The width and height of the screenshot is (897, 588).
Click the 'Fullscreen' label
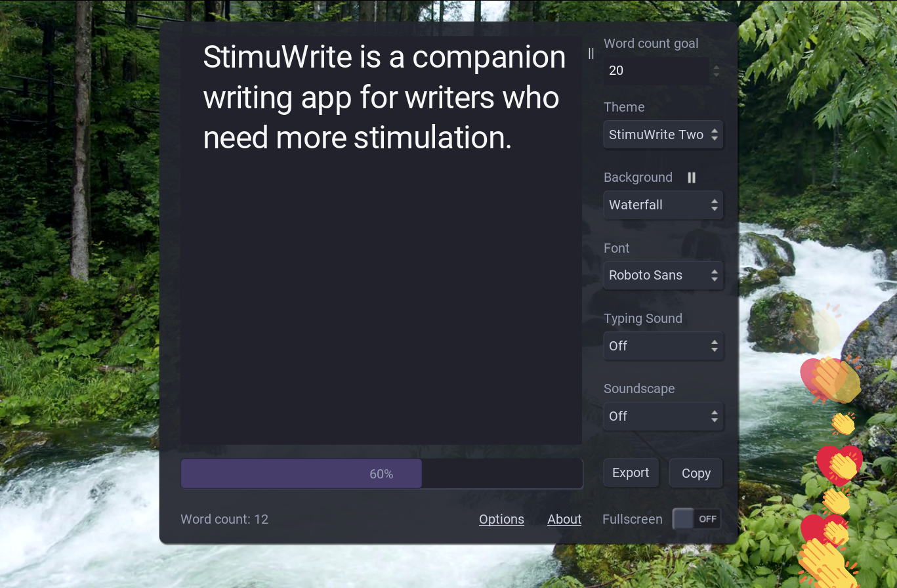(633, 519)
